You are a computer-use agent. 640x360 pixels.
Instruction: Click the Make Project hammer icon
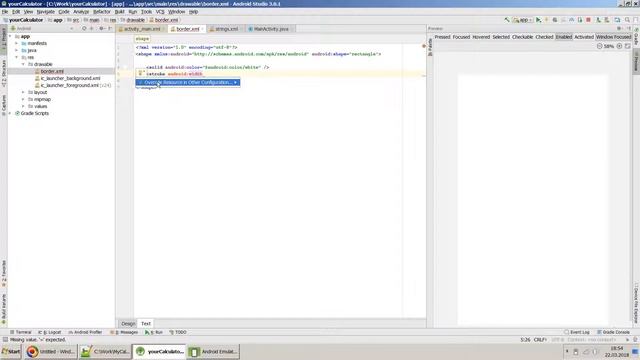[x=507, y=20]
